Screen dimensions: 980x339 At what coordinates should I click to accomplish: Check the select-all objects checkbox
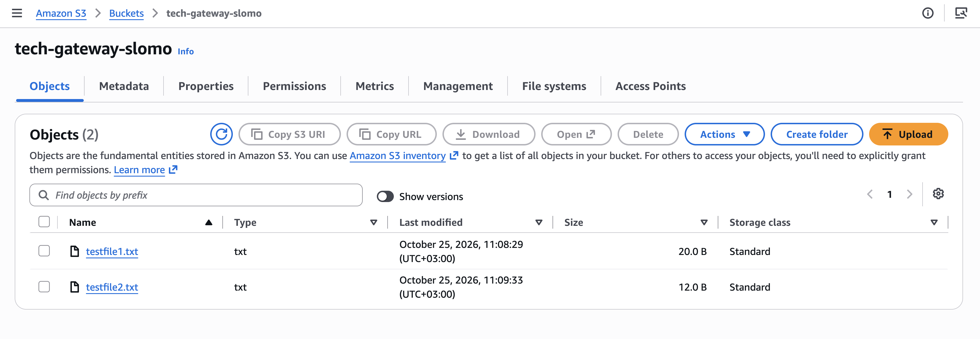click(44, 222)
